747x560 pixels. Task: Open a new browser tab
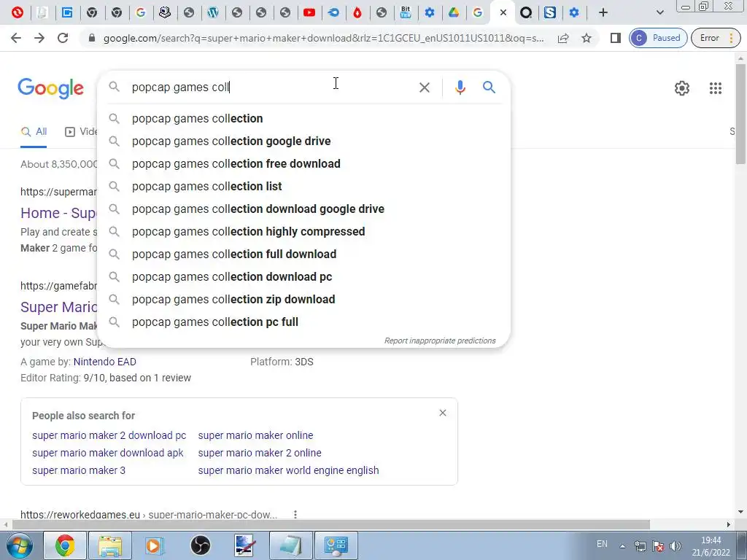click(603, 12)
